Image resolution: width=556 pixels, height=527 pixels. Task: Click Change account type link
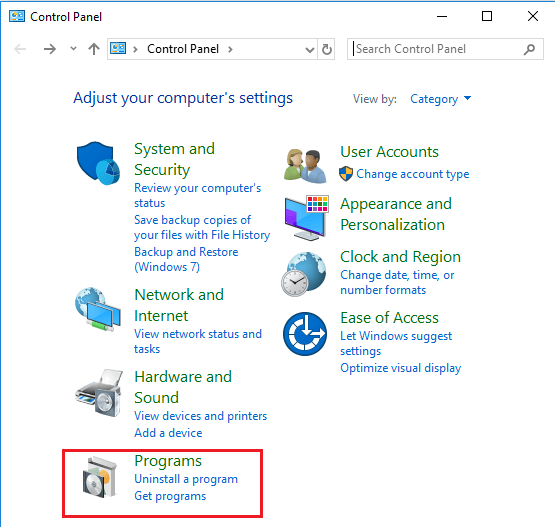coord(413,174)
